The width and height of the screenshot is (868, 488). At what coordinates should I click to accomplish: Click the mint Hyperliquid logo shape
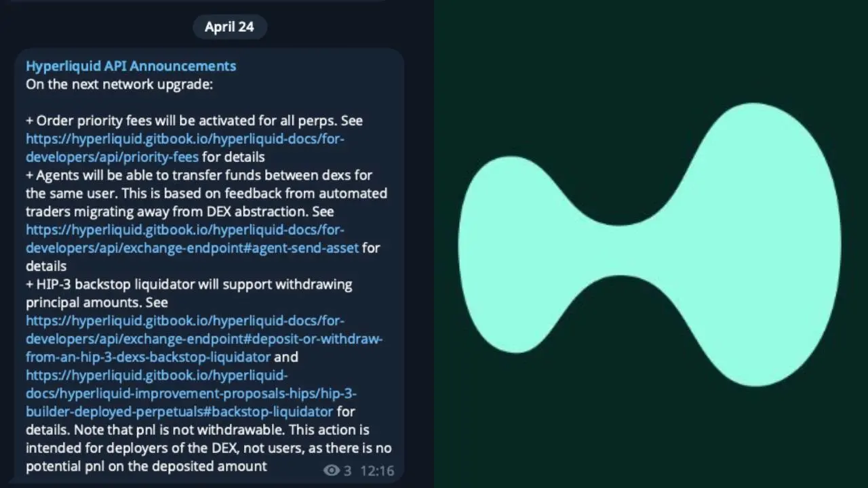click(649, 244)
